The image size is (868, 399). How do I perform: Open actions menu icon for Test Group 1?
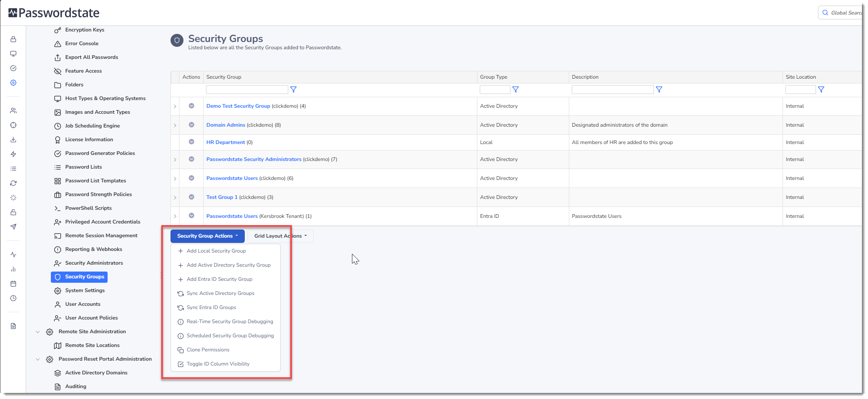192,197
